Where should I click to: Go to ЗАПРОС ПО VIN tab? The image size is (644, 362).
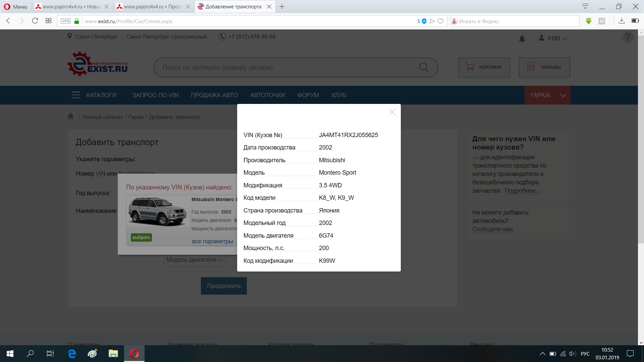(155, 95)
